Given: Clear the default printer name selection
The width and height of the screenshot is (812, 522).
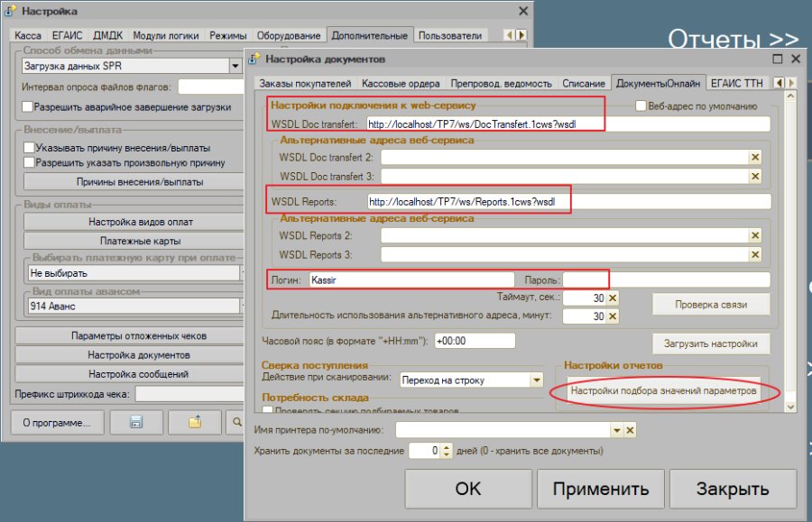Looking at the screenshot, I should point(630,430).
